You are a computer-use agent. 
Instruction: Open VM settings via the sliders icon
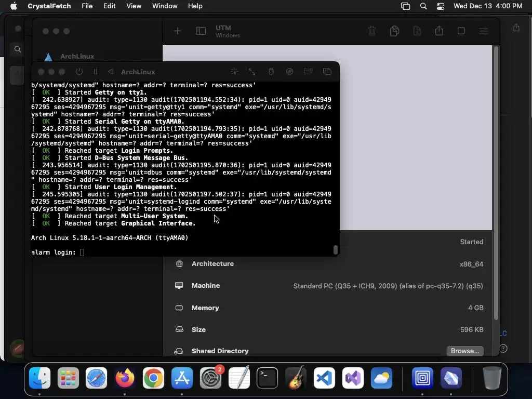484,31
